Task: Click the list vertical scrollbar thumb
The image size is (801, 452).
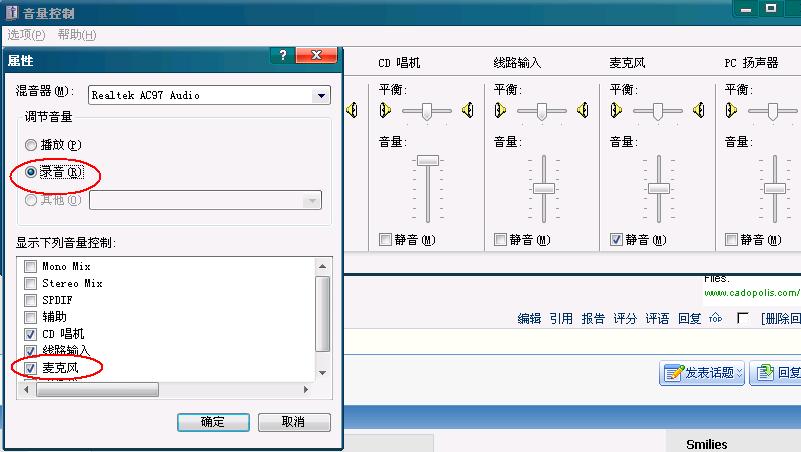Action: [322, 314]
